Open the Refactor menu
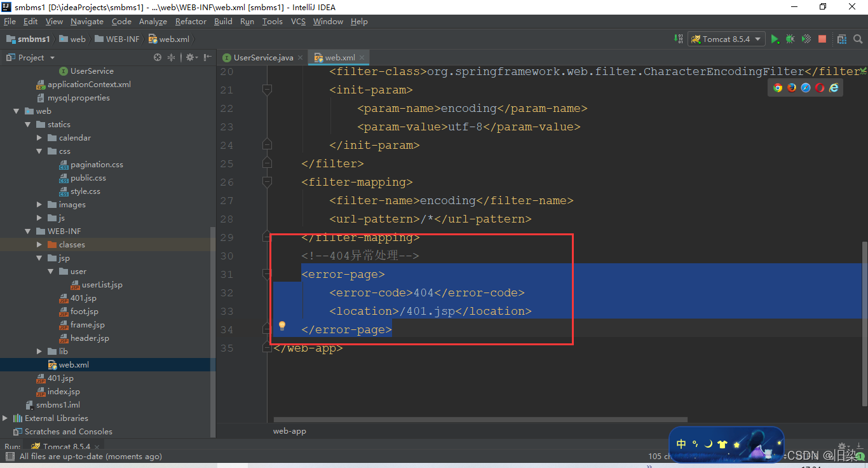The width and height of the screenshot is (868, 468). click(191, 21)
